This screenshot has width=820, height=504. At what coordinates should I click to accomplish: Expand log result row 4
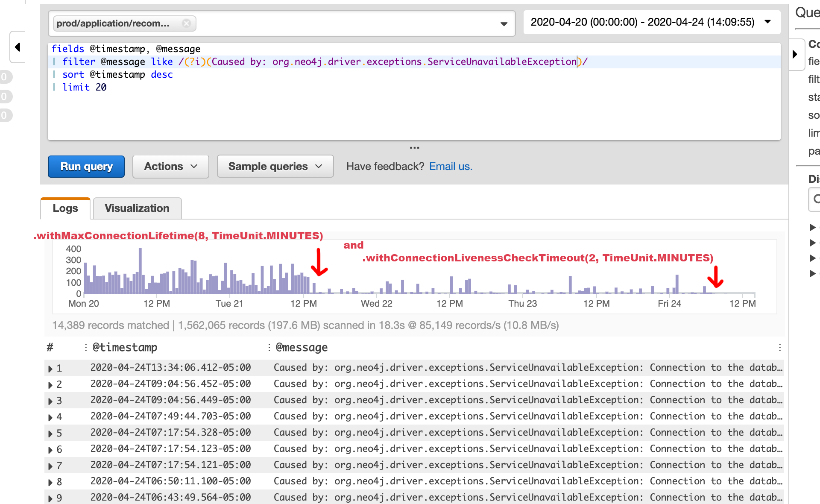(50, 417)
